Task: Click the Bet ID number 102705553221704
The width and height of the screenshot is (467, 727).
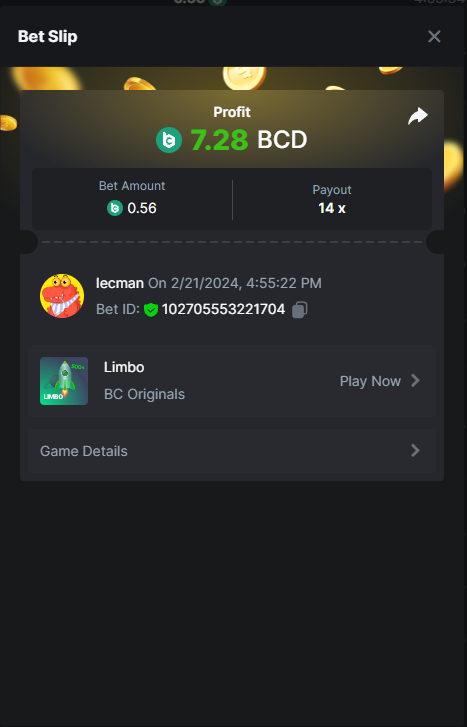Action: 223,309
